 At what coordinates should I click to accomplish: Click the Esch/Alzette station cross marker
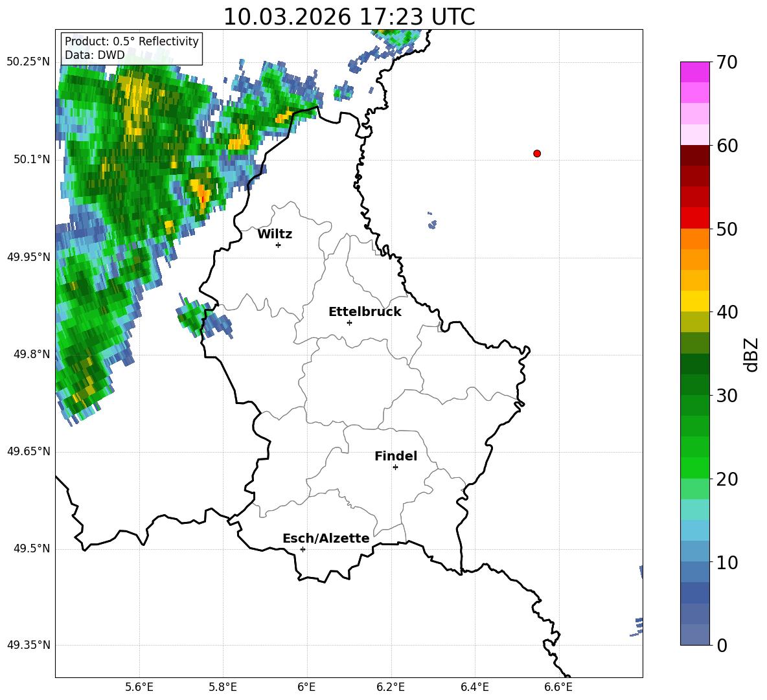[x=303, y=549]
